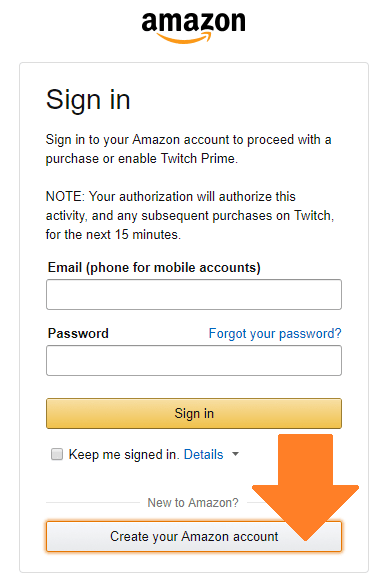Click the orange smile arrow under the Amazon wordmark
This screenshot has width=388, height=584.
(184, 38)
